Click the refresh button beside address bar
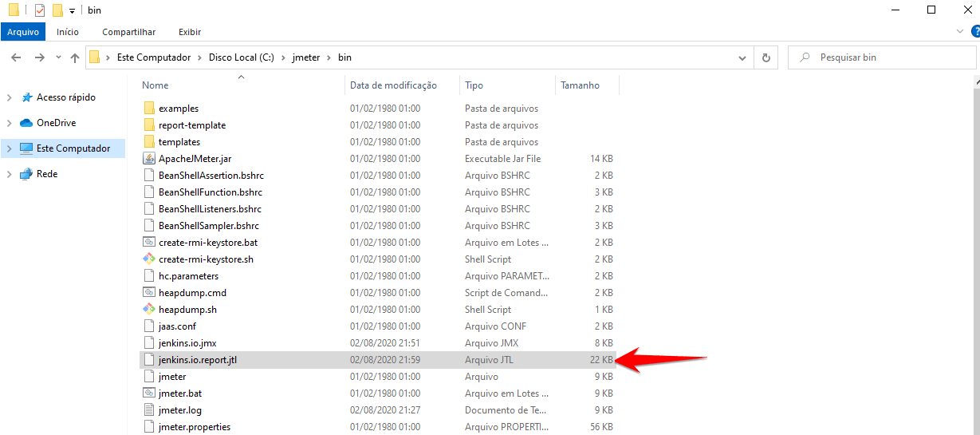 766,57
